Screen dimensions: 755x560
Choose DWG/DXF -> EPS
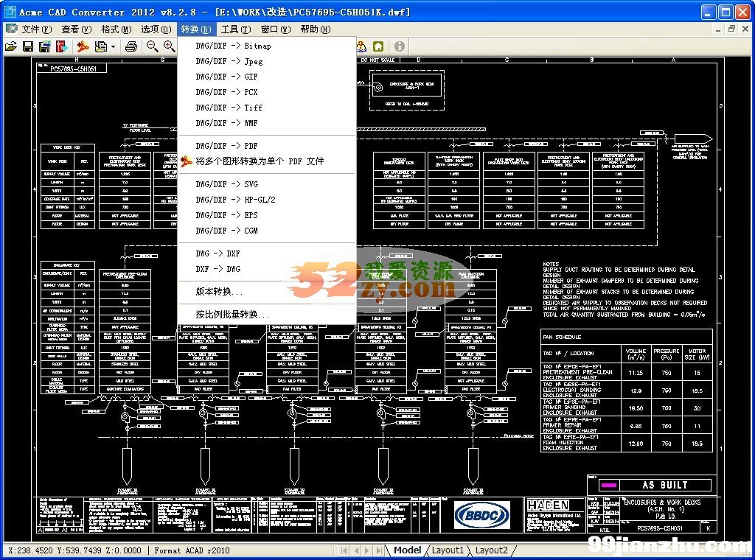[x=267, y=215]
